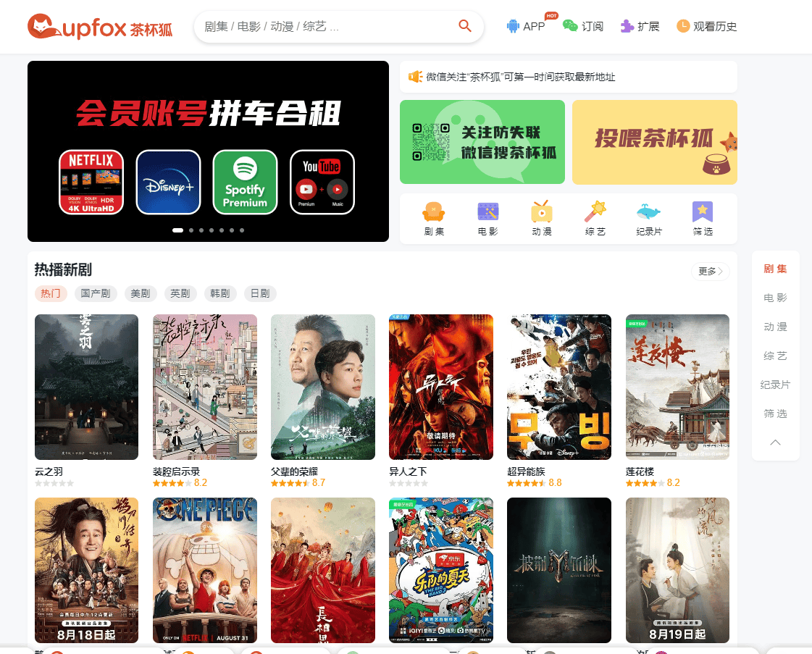
Task: Select the 剧集 sofa category icon
Action: click(x=433, y=212)
